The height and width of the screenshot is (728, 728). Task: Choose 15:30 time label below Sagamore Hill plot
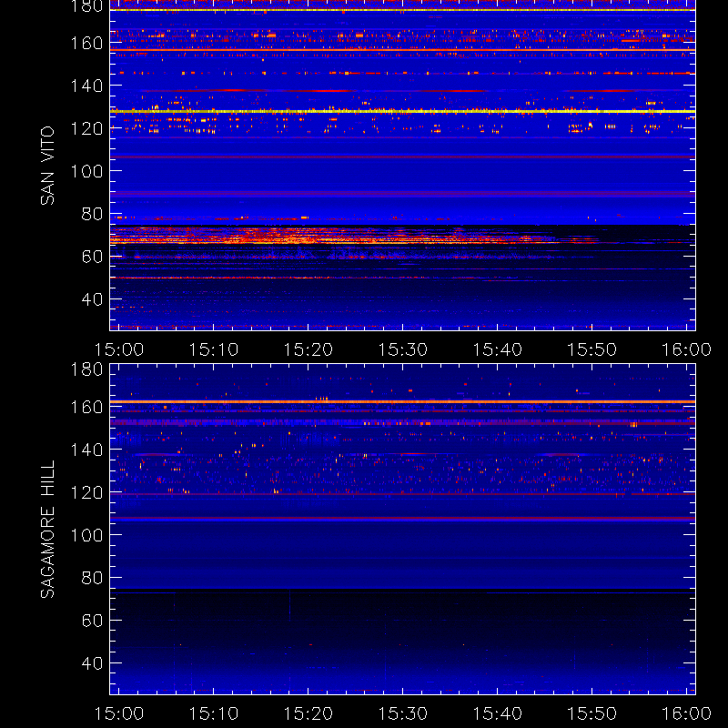click(x=403, y=713)
